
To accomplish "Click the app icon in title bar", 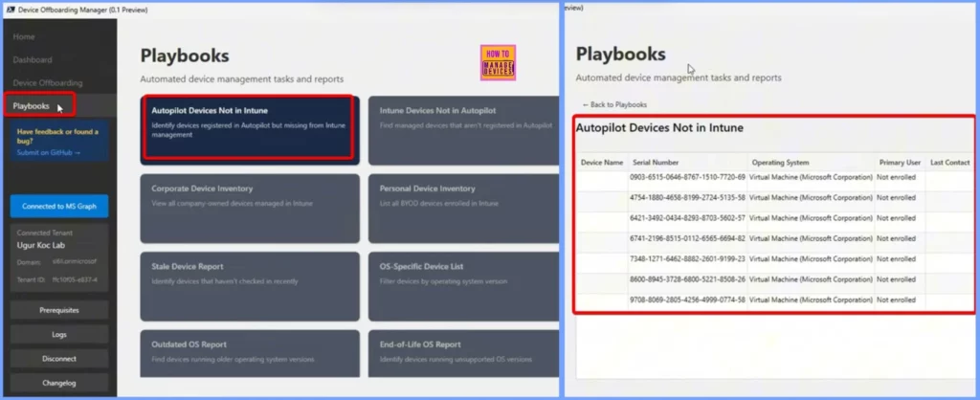I will pos(10,10).
